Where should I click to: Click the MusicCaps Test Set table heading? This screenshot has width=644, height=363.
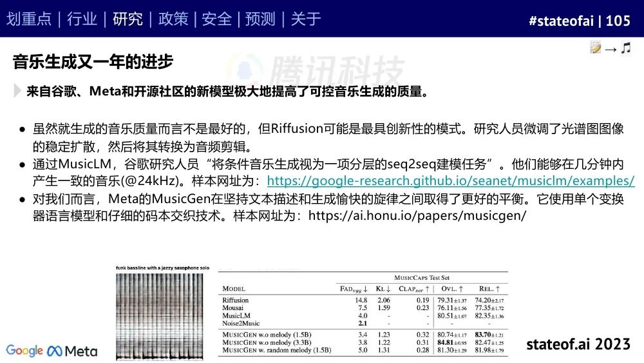[422, 278]
